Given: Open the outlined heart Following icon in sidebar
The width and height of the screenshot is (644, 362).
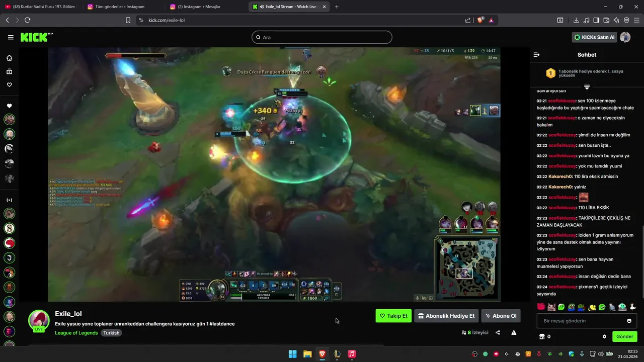Looking at the screenshot, I should [x=9, y=85].
